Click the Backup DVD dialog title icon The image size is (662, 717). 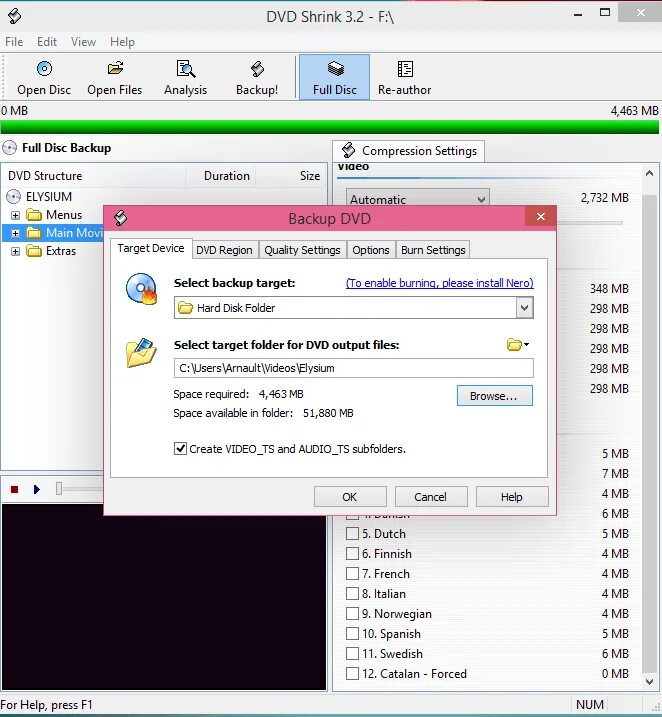(121, 218)
